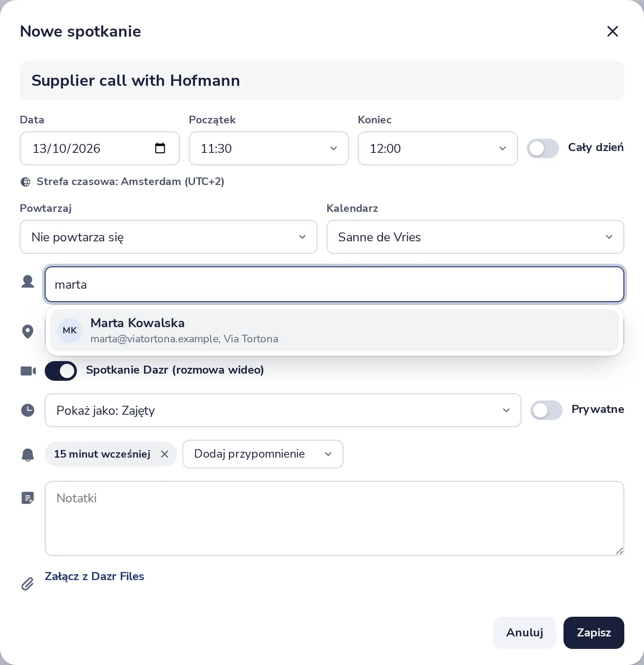Open the Załącz z Dazr Files link

pos(94,577)
